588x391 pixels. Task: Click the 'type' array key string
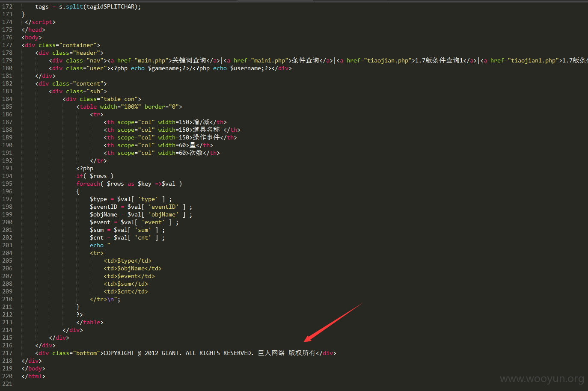pyautogui.click(x=148, y=199)
